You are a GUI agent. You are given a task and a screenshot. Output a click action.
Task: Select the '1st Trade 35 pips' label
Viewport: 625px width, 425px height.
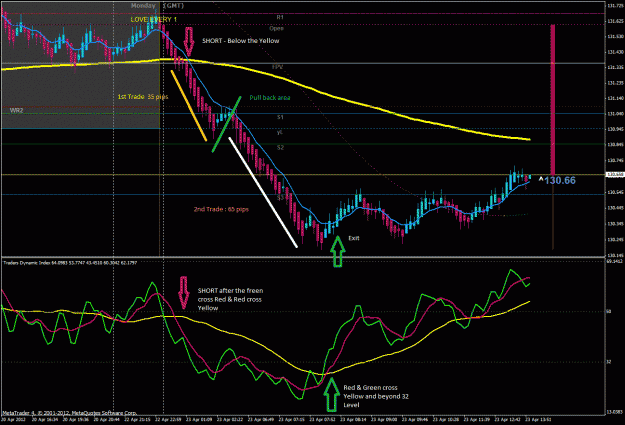[143, 97]
